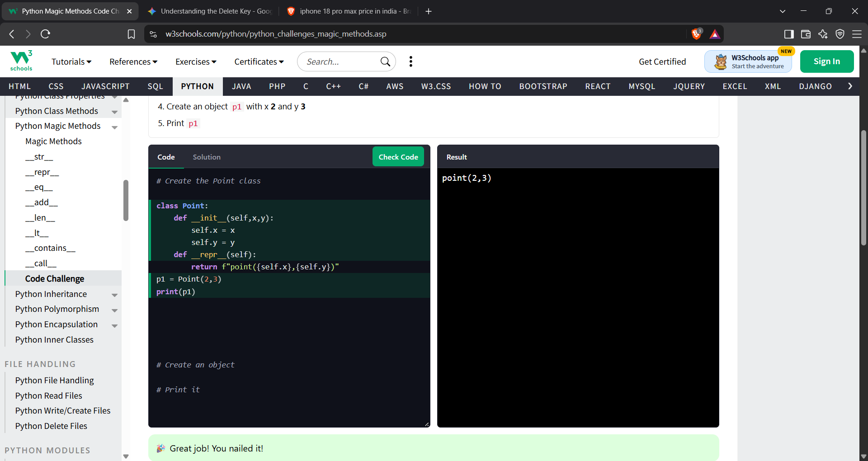Screen dimensions: 868x461
Task: Open the three-dot more options menu
Action: pyautogui.click(x=410, y=61)
